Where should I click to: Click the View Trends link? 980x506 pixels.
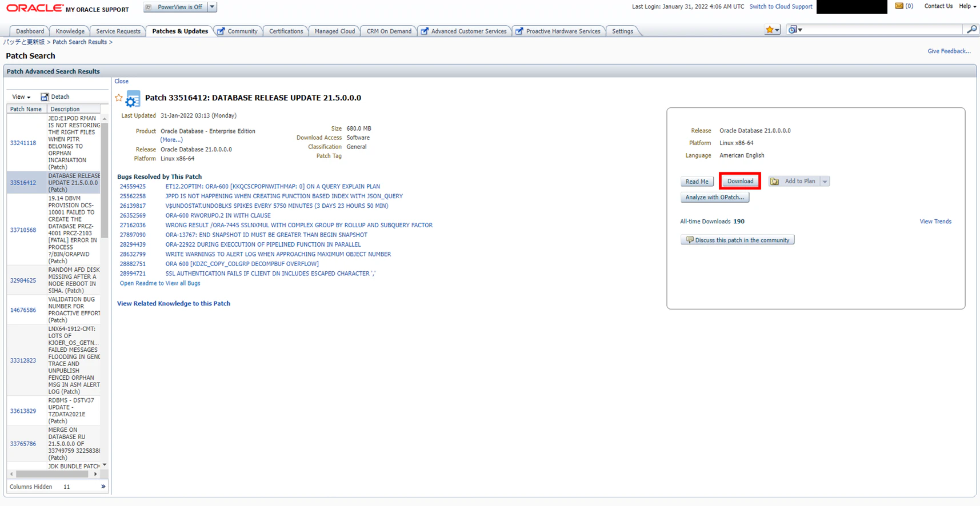coord(935,222)
